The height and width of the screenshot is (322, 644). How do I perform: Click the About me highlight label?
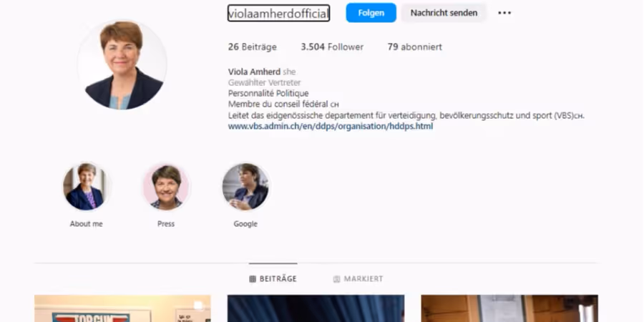[87, 224]
